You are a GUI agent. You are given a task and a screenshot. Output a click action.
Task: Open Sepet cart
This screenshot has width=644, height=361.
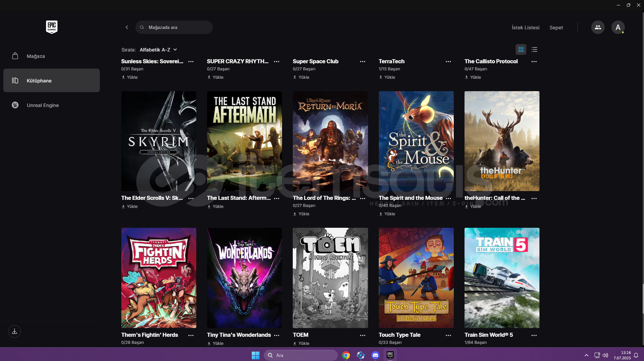(556, 28)
